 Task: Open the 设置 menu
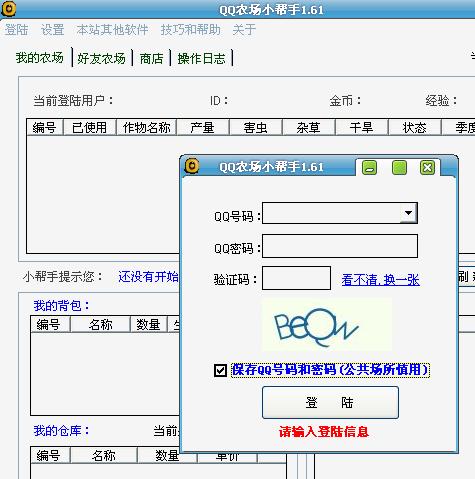click(52, 30)
